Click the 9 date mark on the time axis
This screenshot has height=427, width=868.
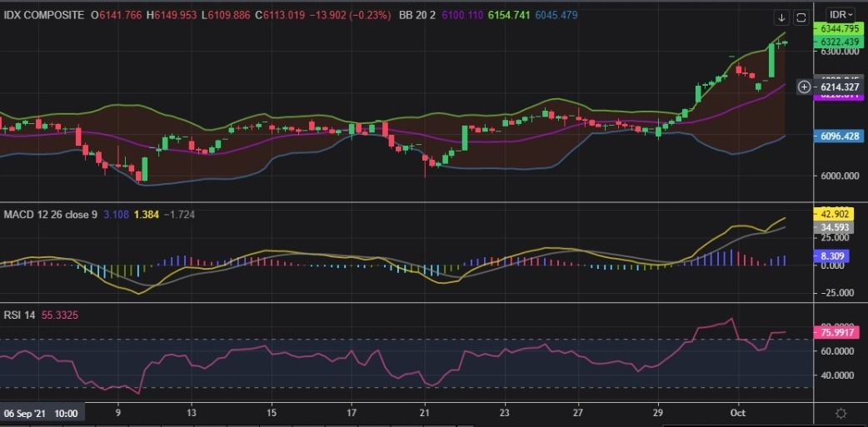(x=118, y=414)
